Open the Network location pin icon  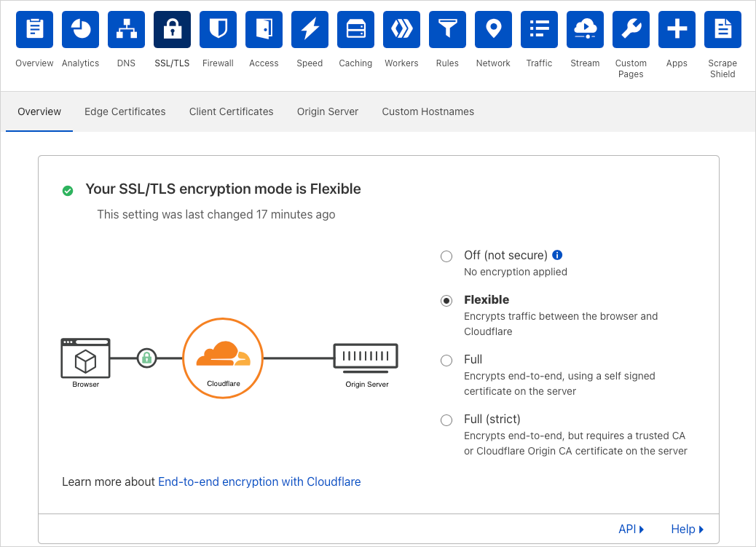pos(493,29)
